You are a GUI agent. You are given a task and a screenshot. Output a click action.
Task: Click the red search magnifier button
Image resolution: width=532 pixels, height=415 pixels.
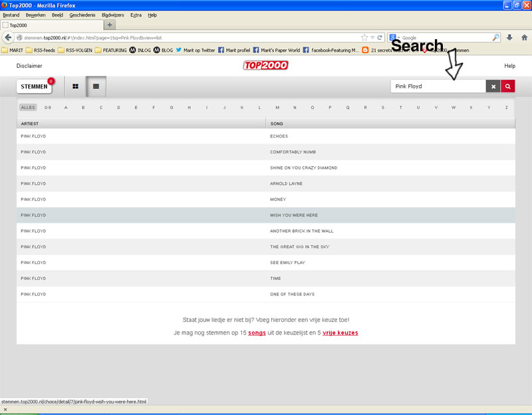[508, 86]
